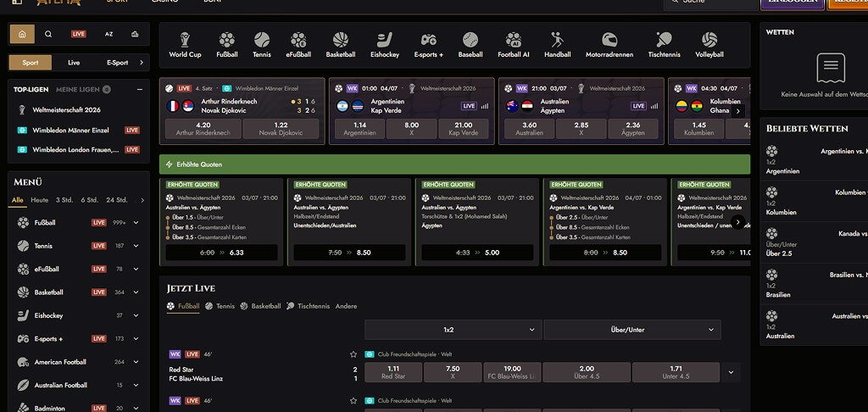Favorite the Red Star match with star icon
The width and height of the screenshot is (868, 412).
coord(353,354)
